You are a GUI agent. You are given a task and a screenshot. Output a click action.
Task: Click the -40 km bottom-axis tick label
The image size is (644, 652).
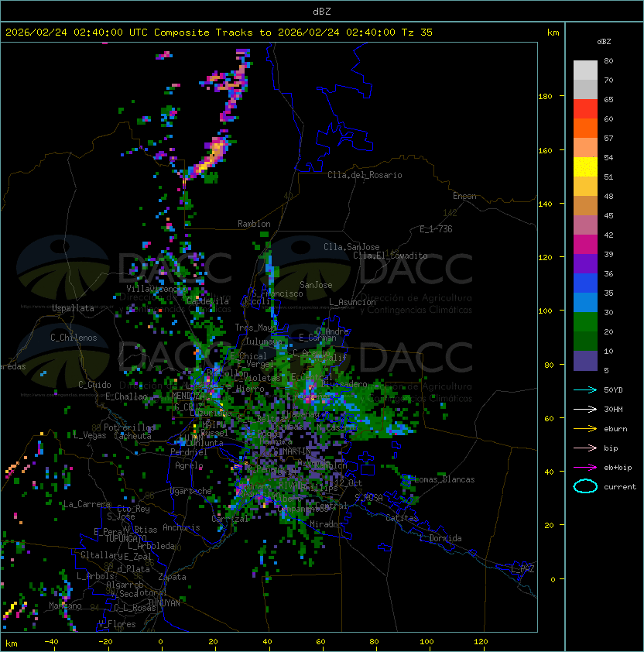(x=51, y=642)
